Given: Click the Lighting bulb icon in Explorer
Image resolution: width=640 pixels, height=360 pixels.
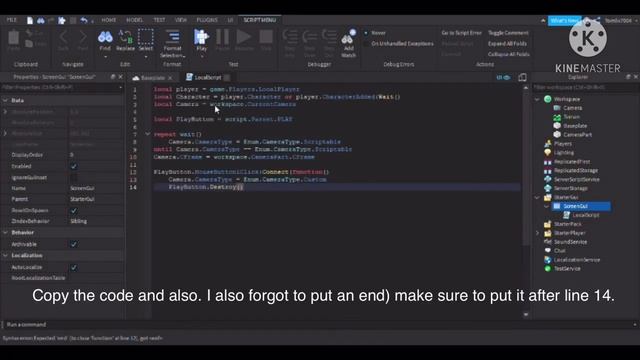Looking at the screenshot, I should pos(548,152).
